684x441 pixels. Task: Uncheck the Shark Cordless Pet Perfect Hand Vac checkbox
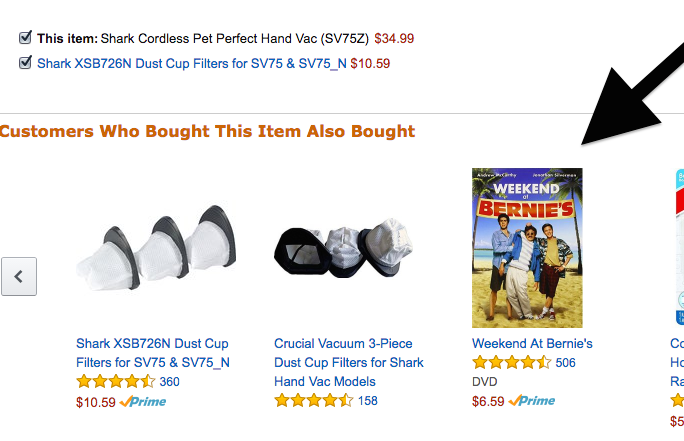[26, 39]
